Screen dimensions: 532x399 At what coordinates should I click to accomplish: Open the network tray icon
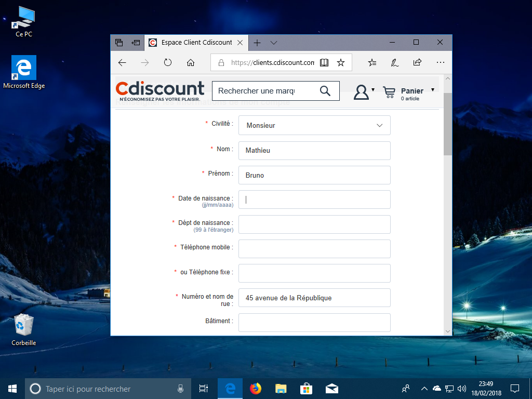449,389
